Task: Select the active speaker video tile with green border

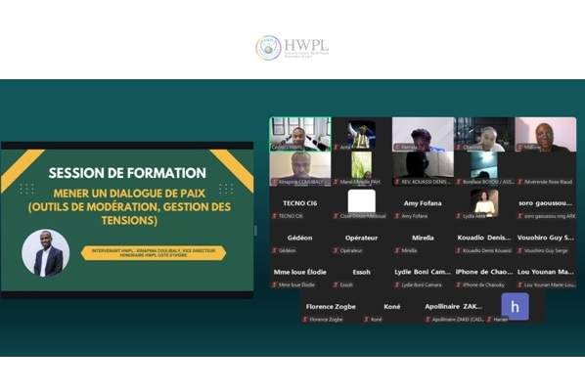Action: click(x=300, y=134)
